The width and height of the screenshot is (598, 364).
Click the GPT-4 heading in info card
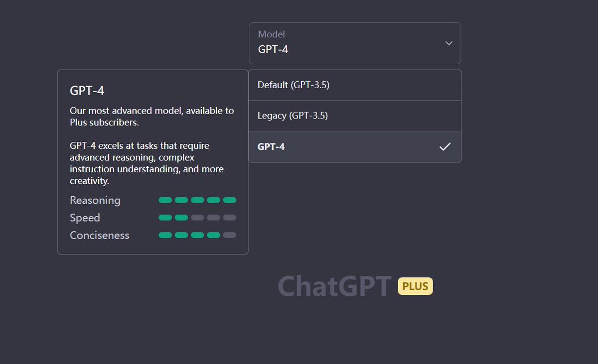tap(87, 91)
